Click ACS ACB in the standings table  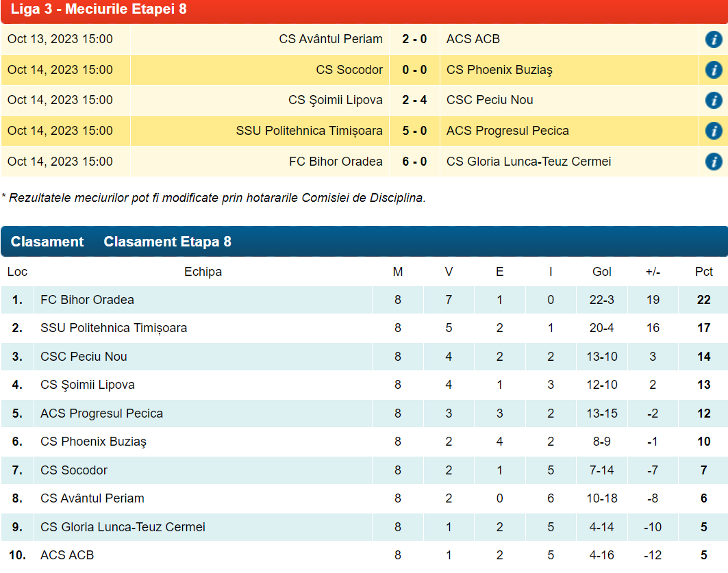tap(67, 555)
